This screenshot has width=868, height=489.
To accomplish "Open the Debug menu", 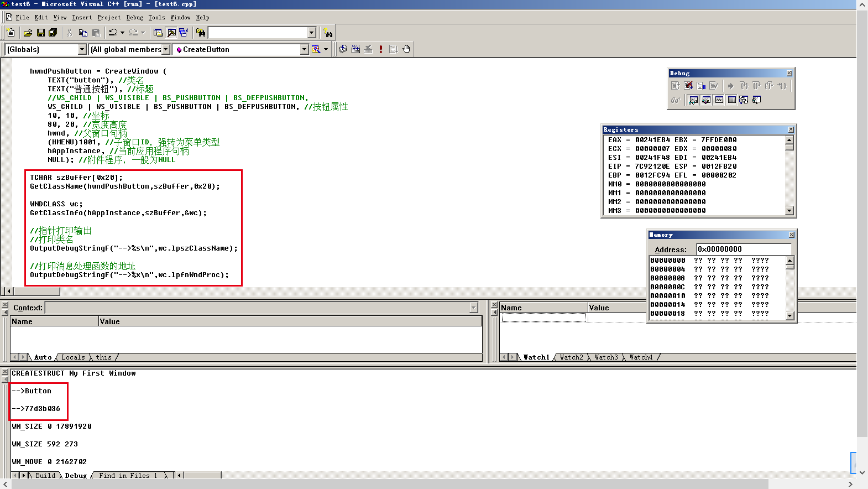I will point(135,18).
